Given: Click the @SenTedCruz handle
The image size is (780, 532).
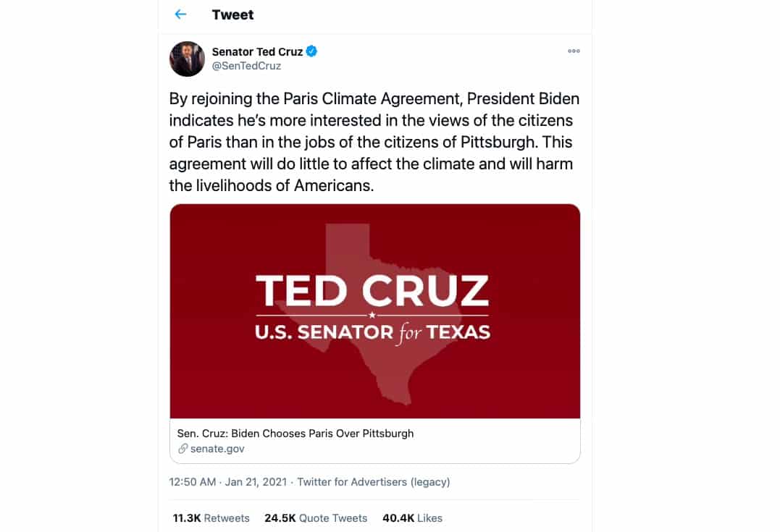Looking at the screenshot, I should click(x=246, y=66).
